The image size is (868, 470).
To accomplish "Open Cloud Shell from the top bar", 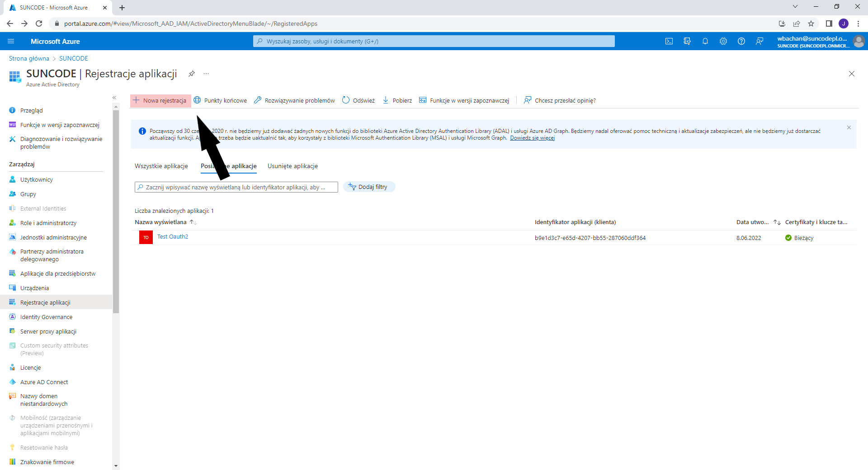I will click(669, 41).
